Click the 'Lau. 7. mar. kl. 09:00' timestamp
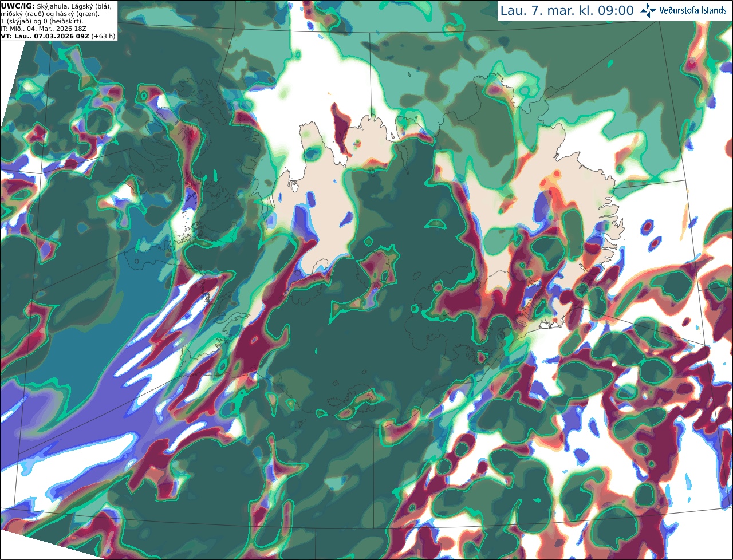The width and height of the screenshot is (733, 560). coord(567,11)
